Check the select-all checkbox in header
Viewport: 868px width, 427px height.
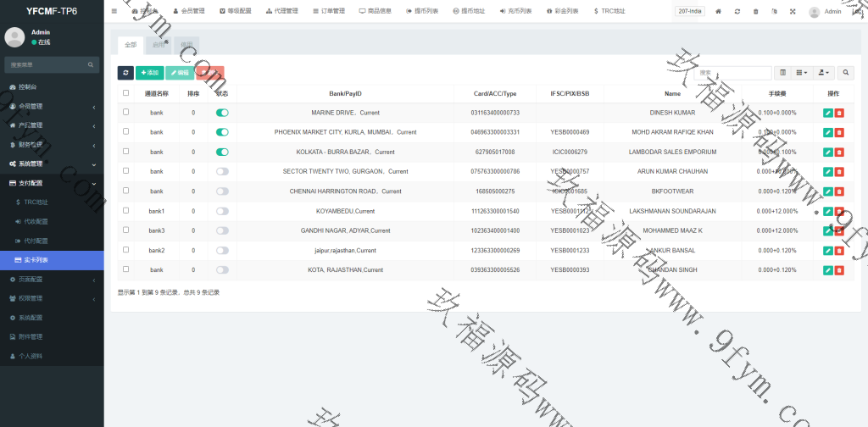126,93
